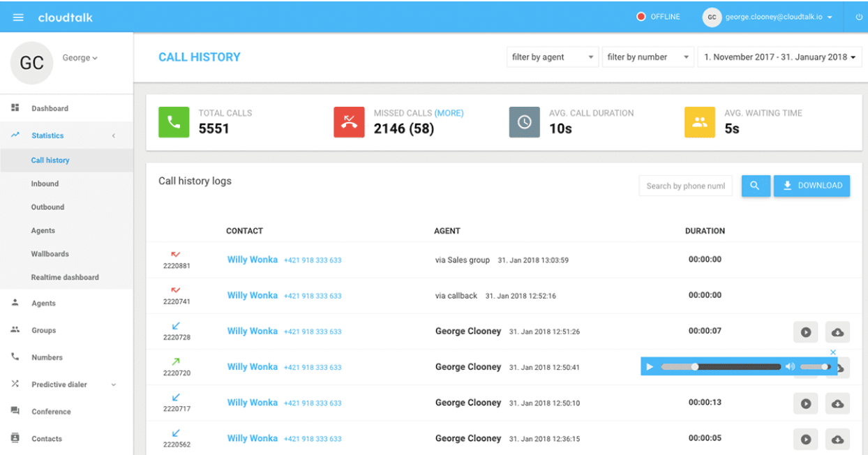Play the recording for call 2220717

806,403
